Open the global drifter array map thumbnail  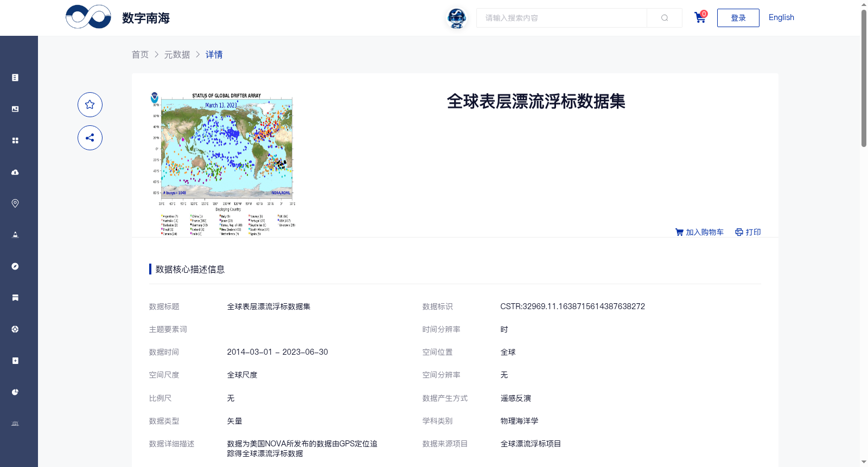223,163
